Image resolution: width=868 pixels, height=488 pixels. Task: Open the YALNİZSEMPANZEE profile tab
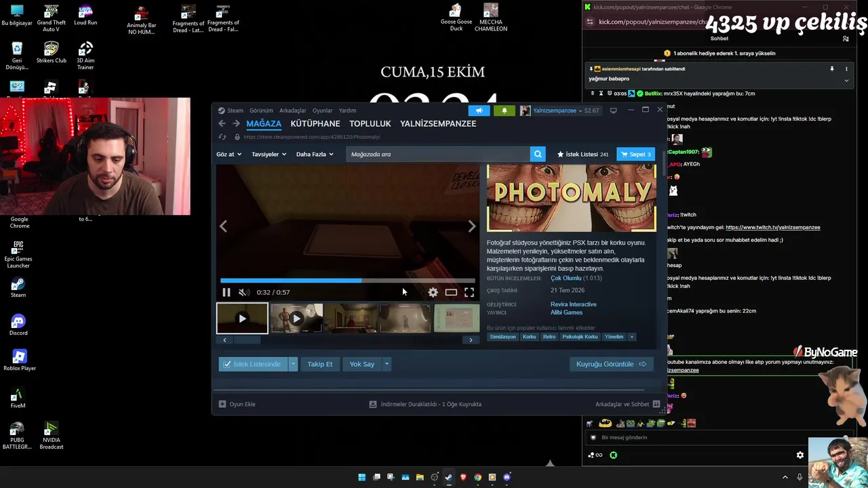click(438, 123)
